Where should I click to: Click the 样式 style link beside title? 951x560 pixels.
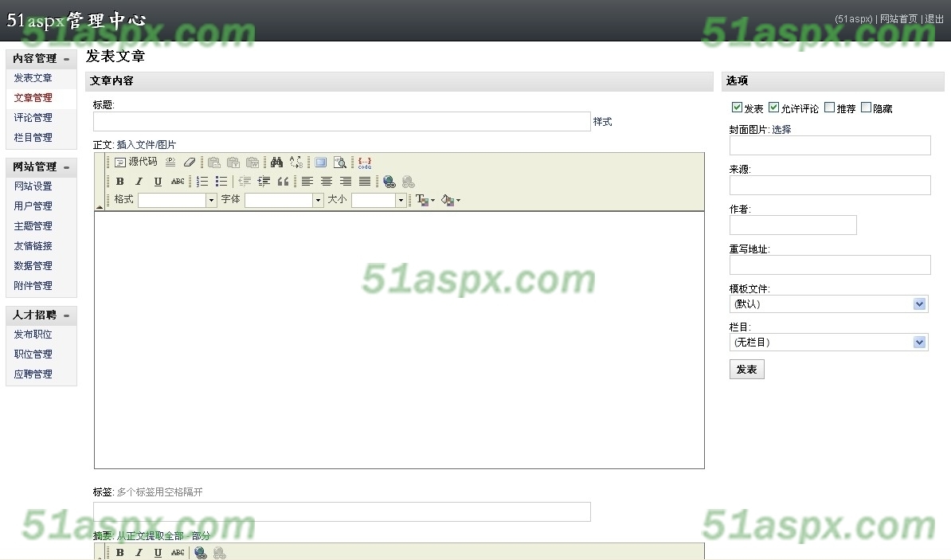tap(602, 122)
